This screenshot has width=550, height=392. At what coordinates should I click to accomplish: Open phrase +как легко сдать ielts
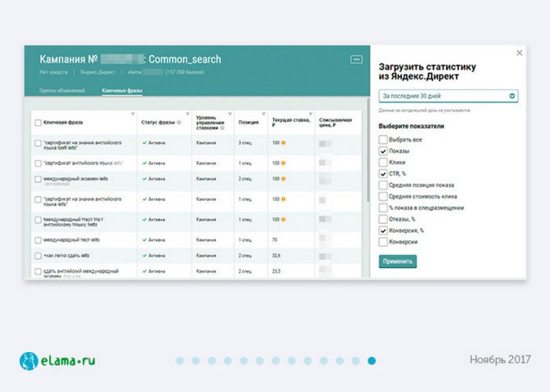[x=66, y=255]
